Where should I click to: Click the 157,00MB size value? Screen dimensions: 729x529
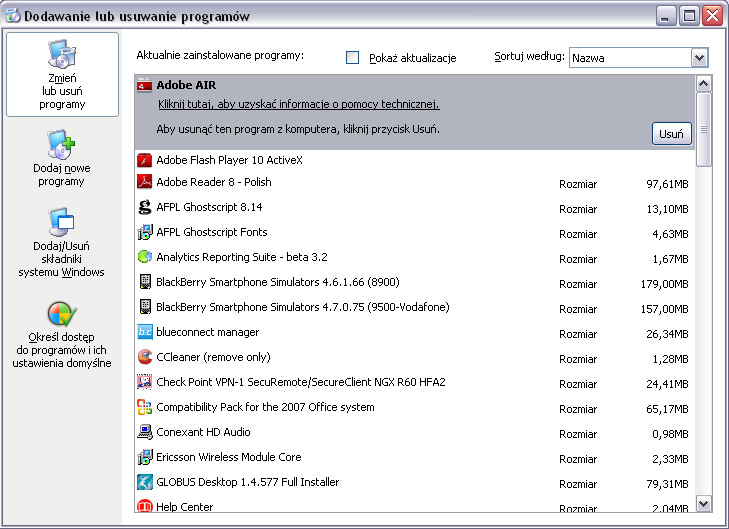pos(664,309)
